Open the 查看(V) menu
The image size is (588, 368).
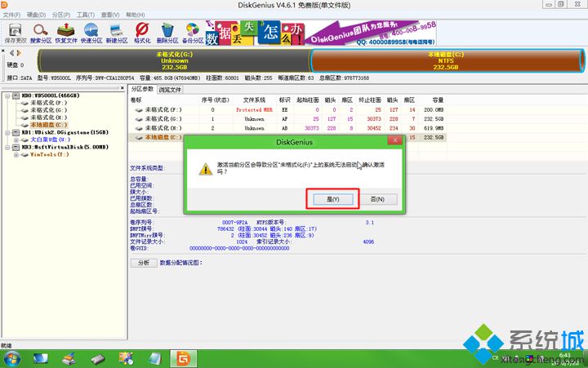(x=110, y=15)
